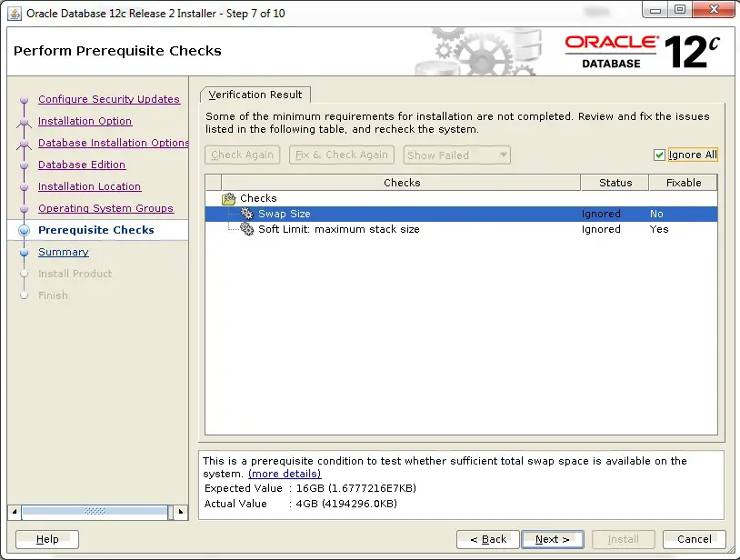The height and width of the screenshot is (560, 740).
Task: Click the Installation Location step bullet
Action: 24,187
